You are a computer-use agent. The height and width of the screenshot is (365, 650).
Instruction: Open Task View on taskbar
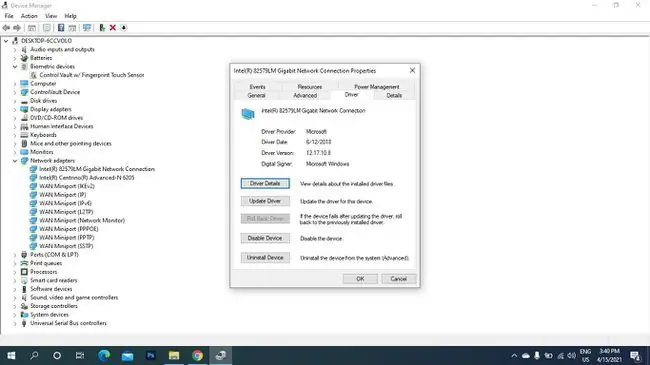(x=80, y=355)
